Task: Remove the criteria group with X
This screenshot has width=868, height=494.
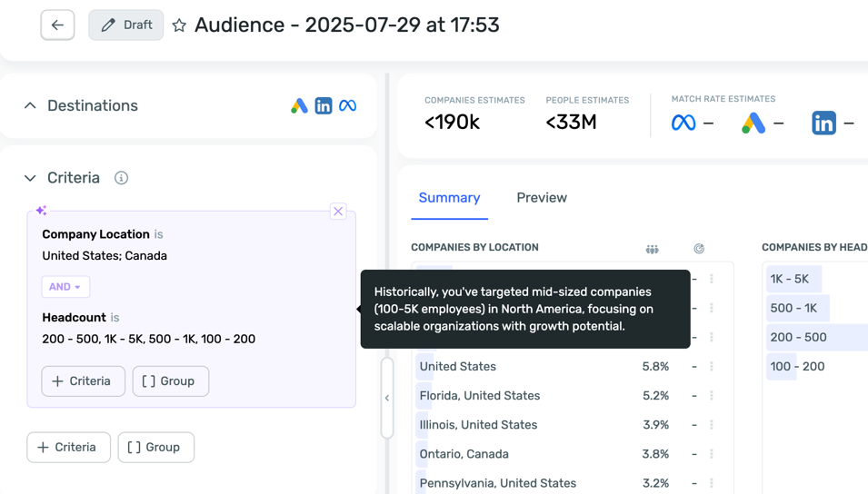Action: pyautogui.click(x=338, y=212)
